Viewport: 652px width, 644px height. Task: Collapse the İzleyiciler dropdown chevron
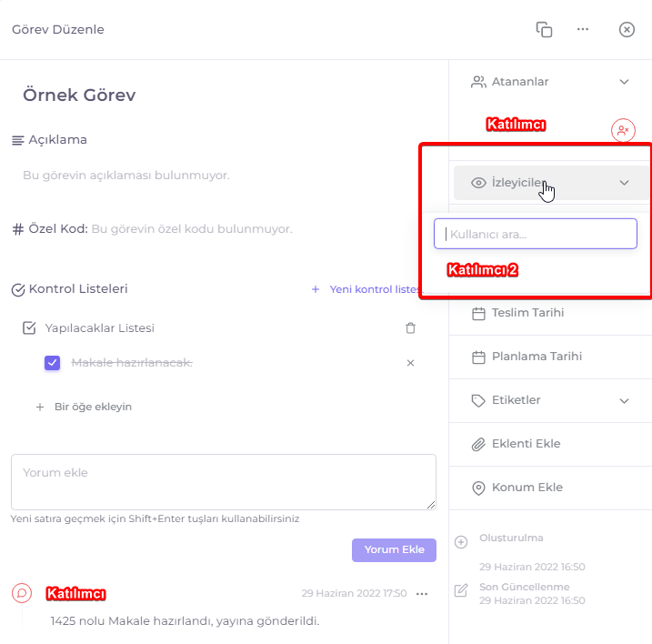click(624, 183)
